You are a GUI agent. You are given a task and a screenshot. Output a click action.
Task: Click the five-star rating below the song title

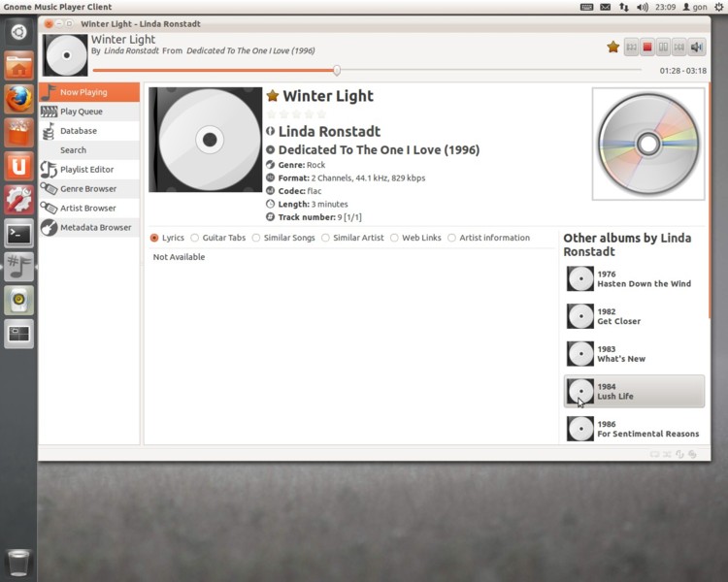296,114
